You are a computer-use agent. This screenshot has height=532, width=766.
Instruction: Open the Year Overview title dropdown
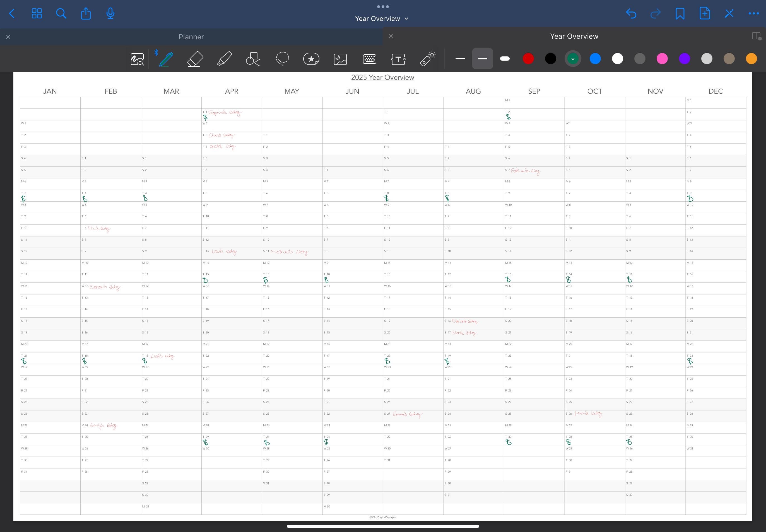point(406,19)
